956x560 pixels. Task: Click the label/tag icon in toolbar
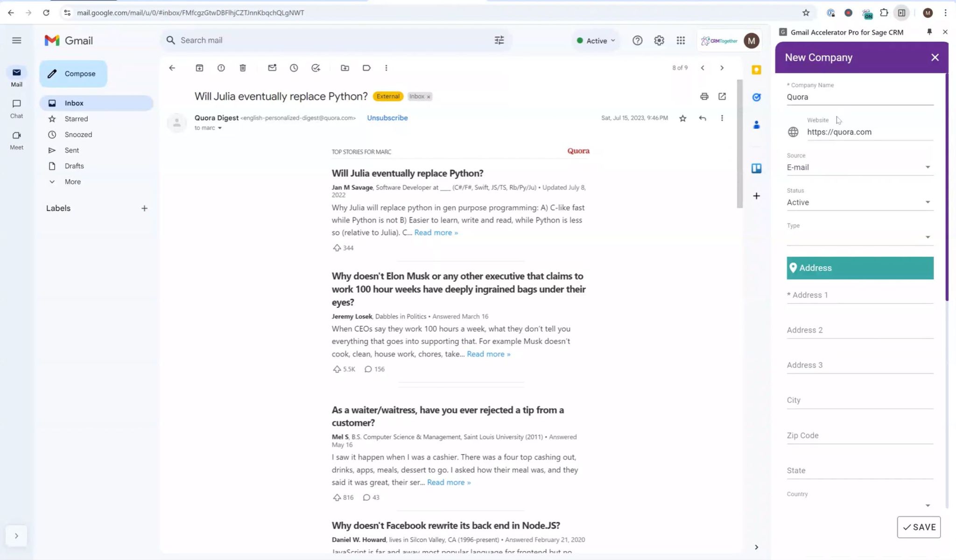pyautogui.click(x=366, y=67)
